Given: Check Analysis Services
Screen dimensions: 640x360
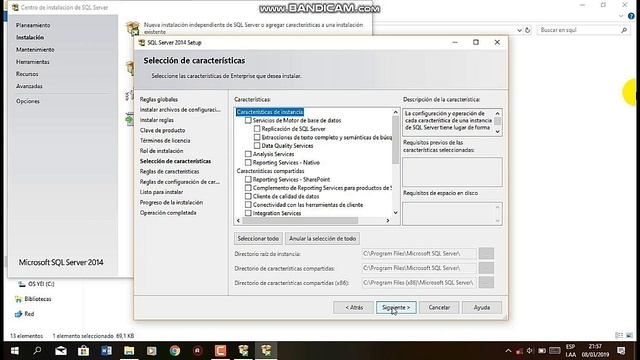Looking at the screenshot, I should point(248,154).
